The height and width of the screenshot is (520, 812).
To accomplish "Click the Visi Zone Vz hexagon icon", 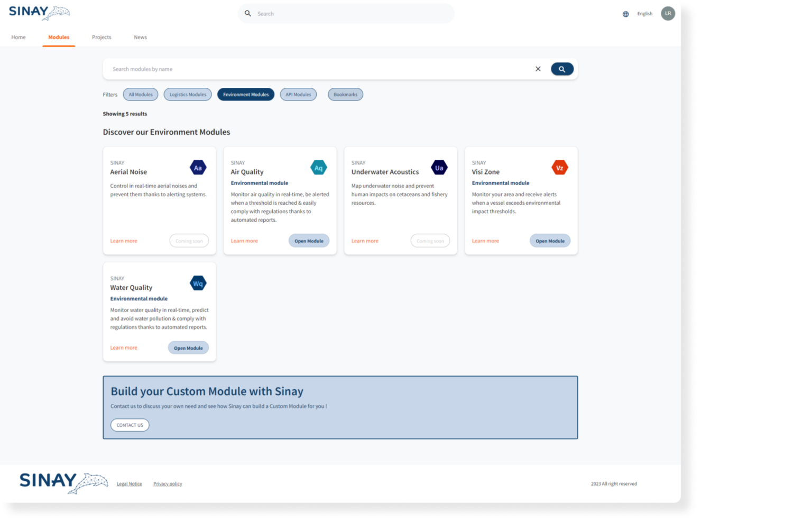I will coord(560,168).
